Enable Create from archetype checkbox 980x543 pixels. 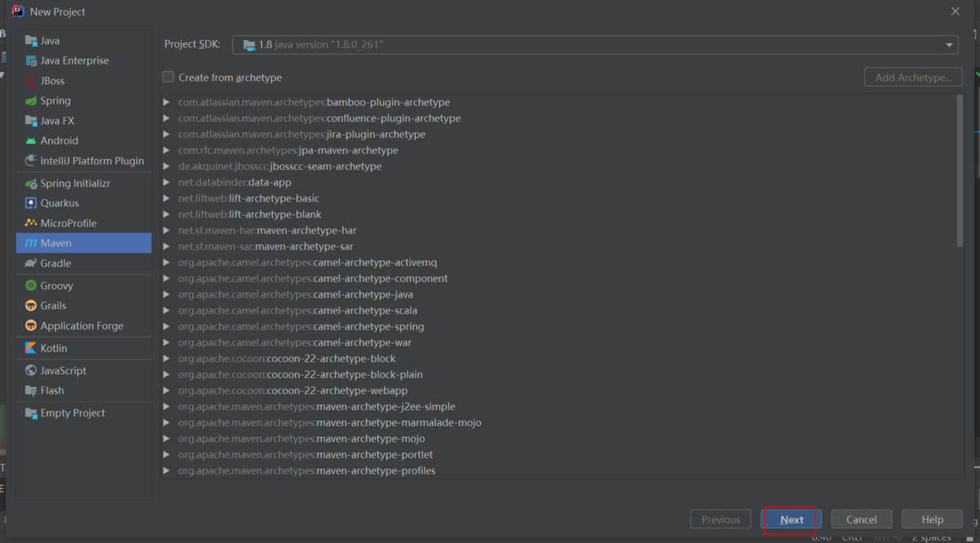coord(168,77)
